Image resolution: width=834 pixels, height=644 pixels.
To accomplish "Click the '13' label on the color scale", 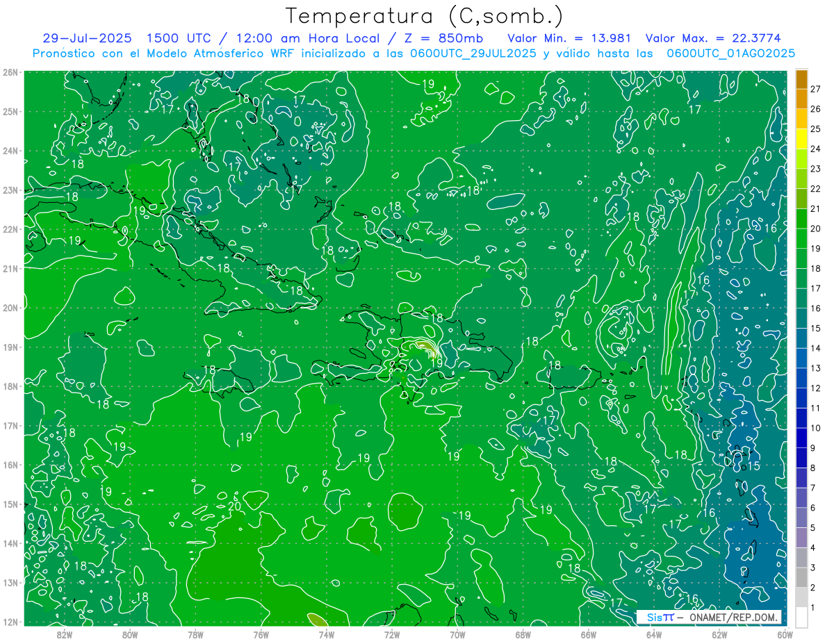I will tap(815, 368).
